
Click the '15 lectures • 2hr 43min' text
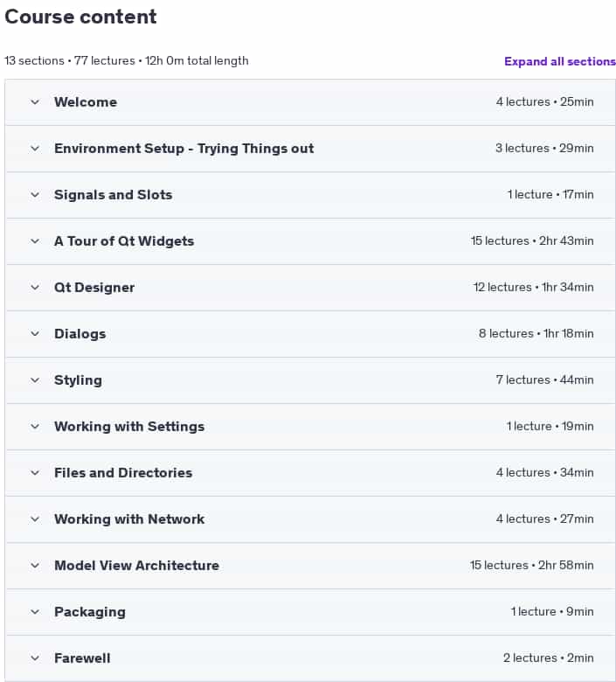pos(532,241)
